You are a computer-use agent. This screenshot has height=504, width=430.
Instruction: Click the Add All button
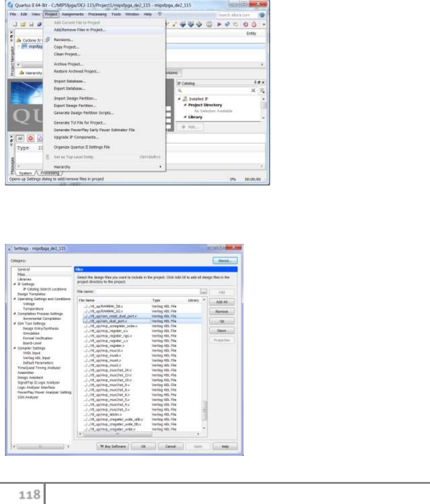tap(222, 302)
